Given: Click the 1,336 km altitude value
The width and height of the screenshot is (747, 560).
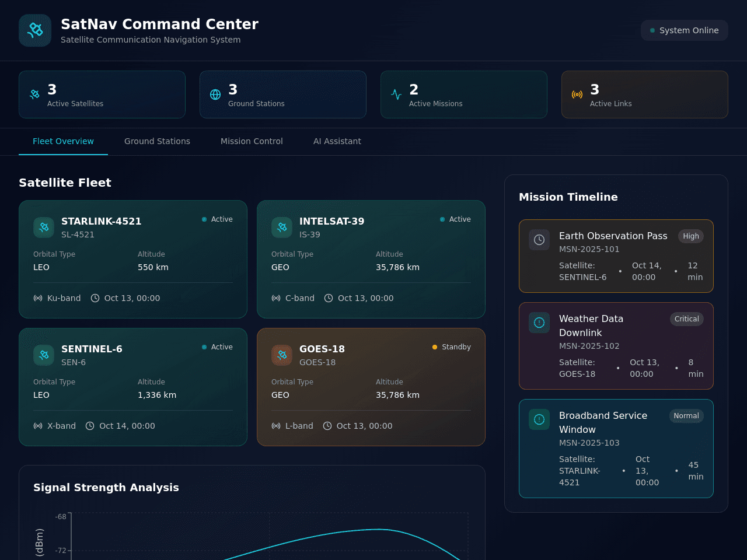Looking at the screenshot, I should (157, 395).
